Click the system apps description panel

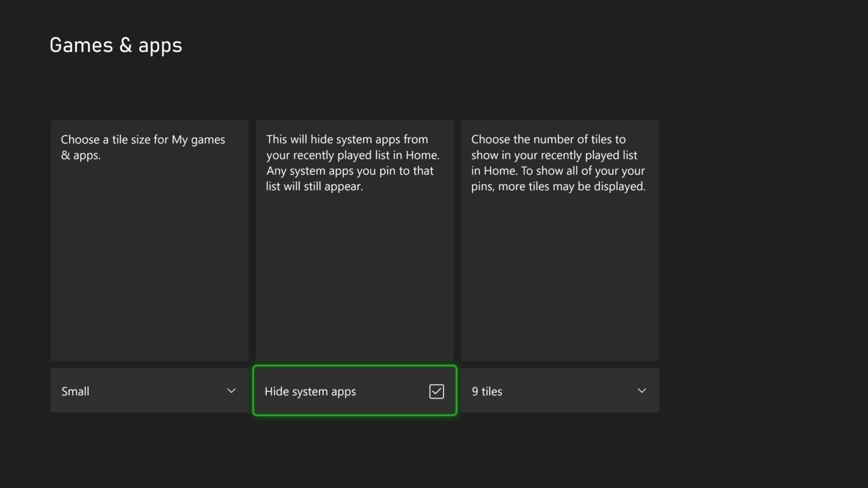(x=354, y=239)
